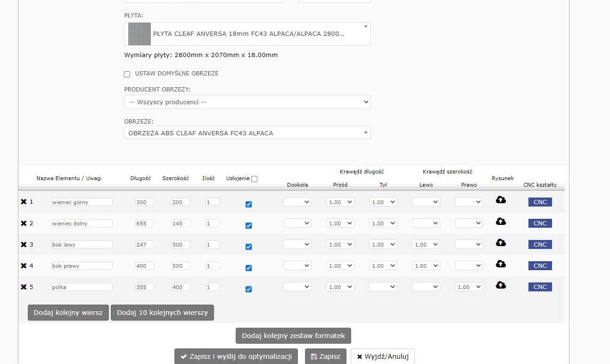Click the Wyjdź/Anuluj button
Screen dimensions: 610x364
[x=382, y=356]
